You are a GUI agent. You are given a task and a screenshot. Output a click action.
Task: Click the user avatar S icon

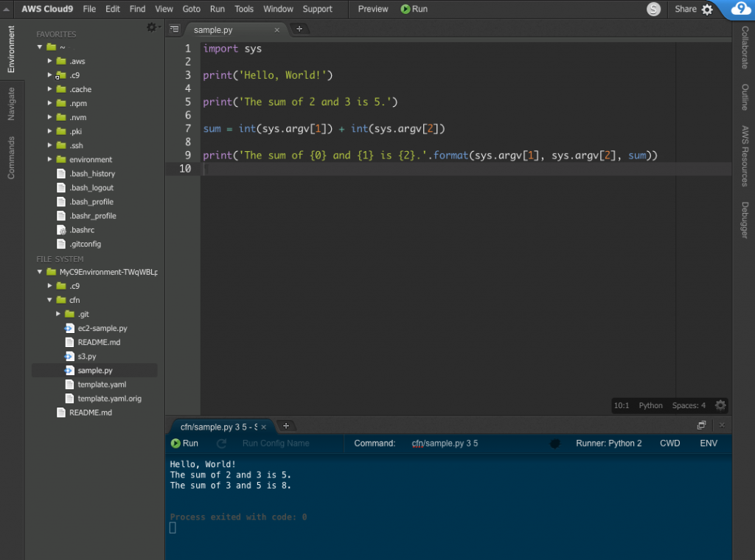coord(653,9)
